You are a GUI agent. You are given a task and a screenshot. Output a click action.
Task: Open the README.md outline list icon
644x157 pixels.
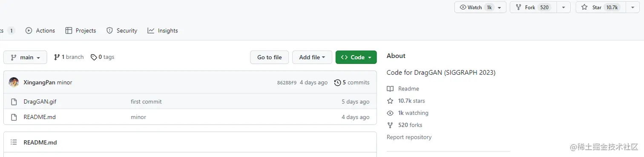pos(14,142)
